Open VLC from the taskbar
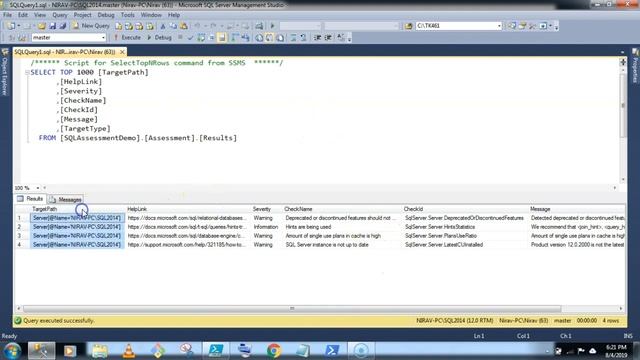Image resolution: width=640 pixels, height=360 pixels. tap(129, 351)
